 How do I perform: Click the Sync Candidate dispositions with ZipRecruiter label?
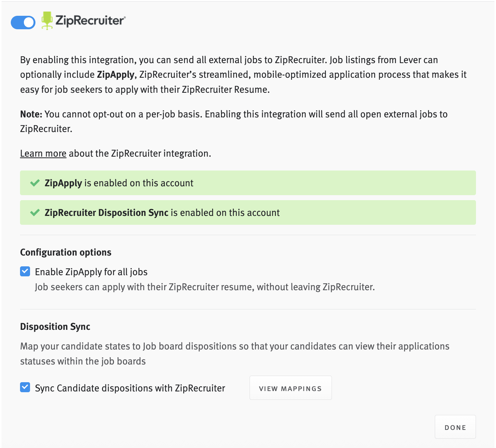130,388
